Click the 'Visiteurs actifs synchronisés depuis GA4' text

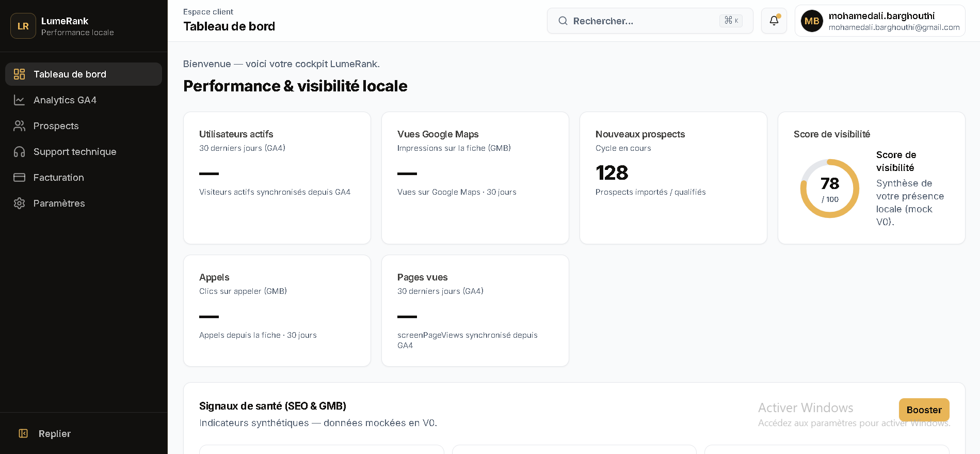click(275, 192)
